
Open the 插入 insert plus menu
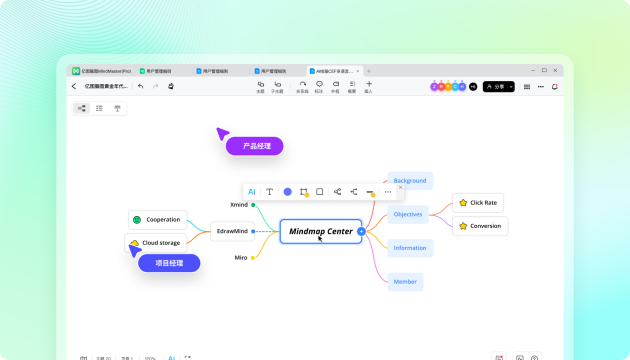pyautogui.click(x=368, y=87)
